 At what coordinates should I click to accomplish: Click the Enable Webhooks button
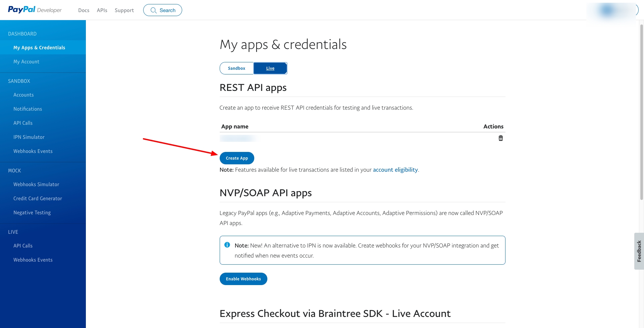point(243,279)
